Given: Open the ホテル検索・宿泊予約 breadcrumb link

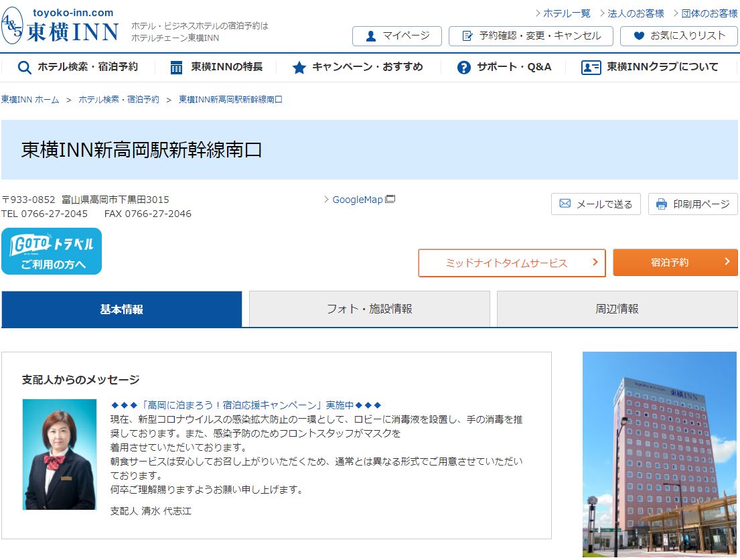Looking at the screenshot, I should pos(119,100).
